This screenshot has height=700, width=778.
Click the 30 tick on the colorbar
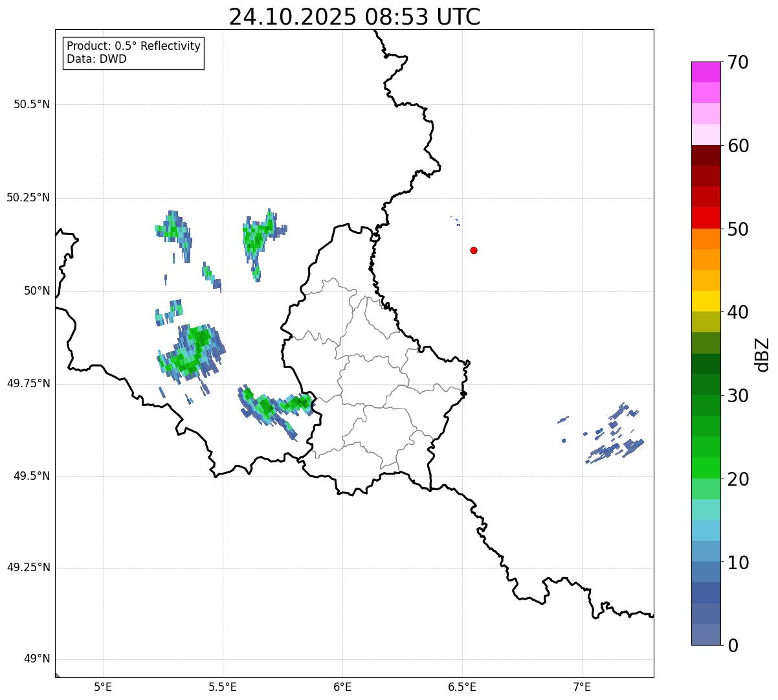coord(739,395)
